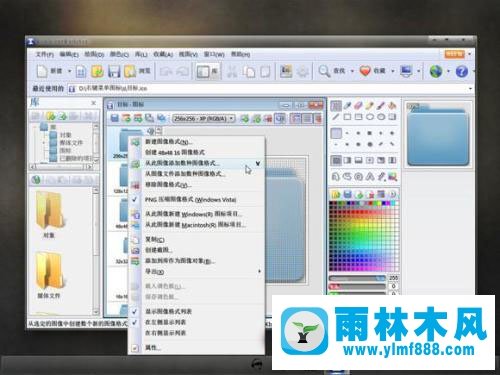The height and width of the screenshot is (375, 500).
Task: Adjust the opacity slider showing 255
Action: [x=357, y=278]
